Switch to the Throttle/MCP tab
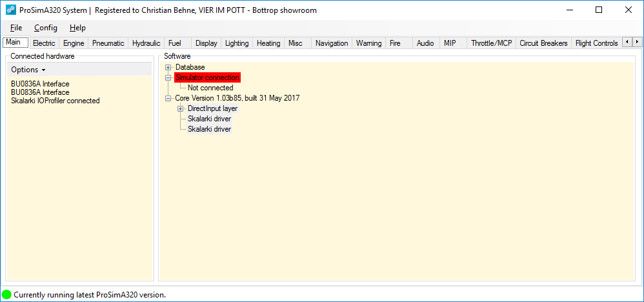 (x=492, y=43)
